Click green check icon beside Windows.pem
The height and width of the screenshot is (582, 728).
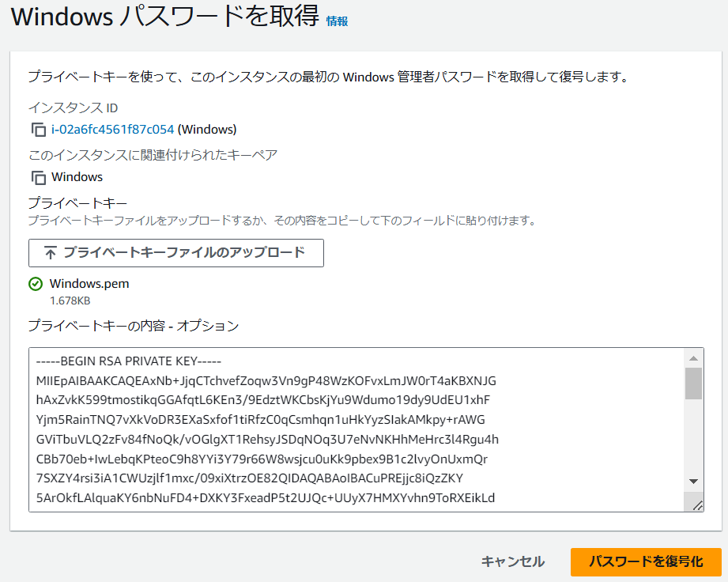tap(36, 284)
